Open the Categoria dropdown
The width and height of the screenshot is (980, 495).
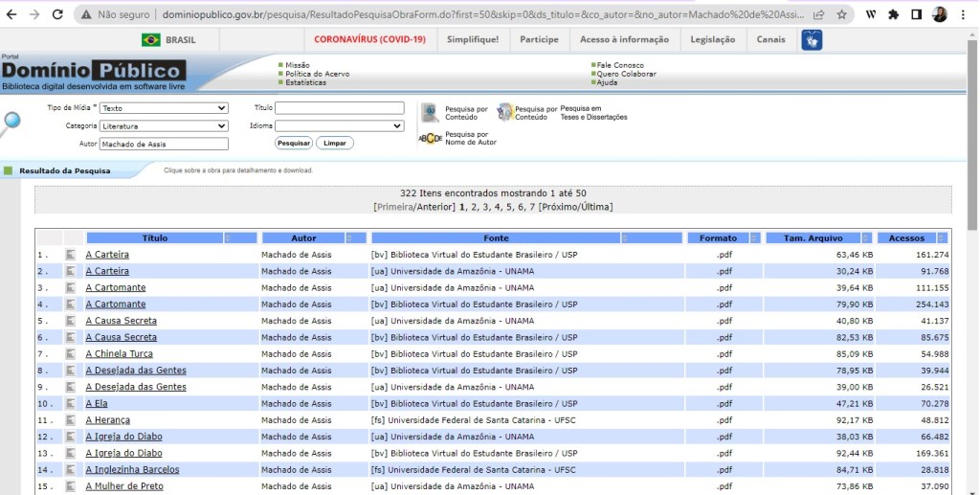pyautogui.click(x=164, y=126)
